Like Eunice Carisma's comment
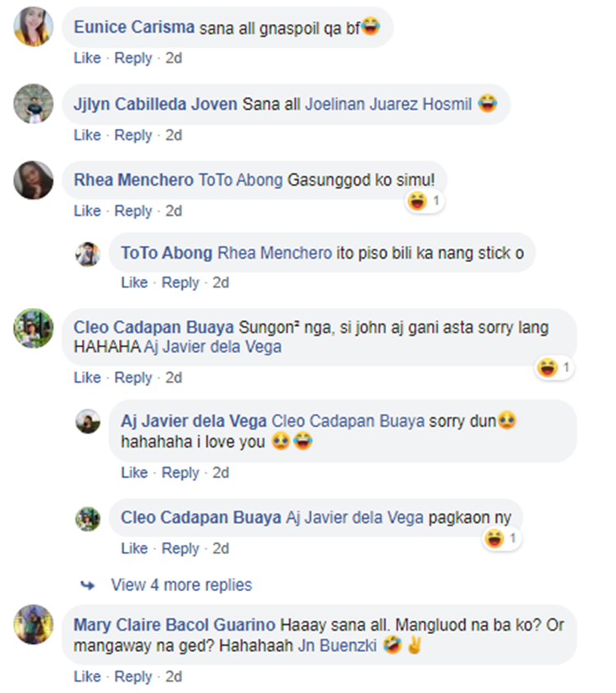The image size is (616, 693). (87, 58)
